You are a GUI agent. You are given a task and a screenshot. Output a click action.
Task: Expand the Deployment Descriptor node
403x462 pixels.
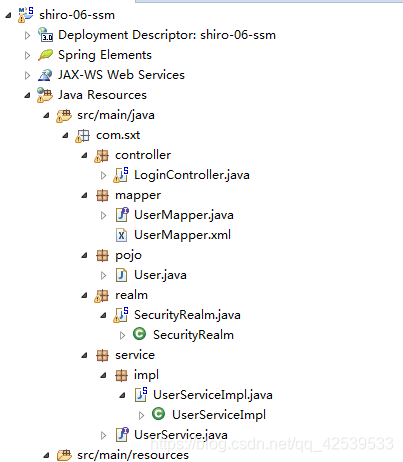27,35
